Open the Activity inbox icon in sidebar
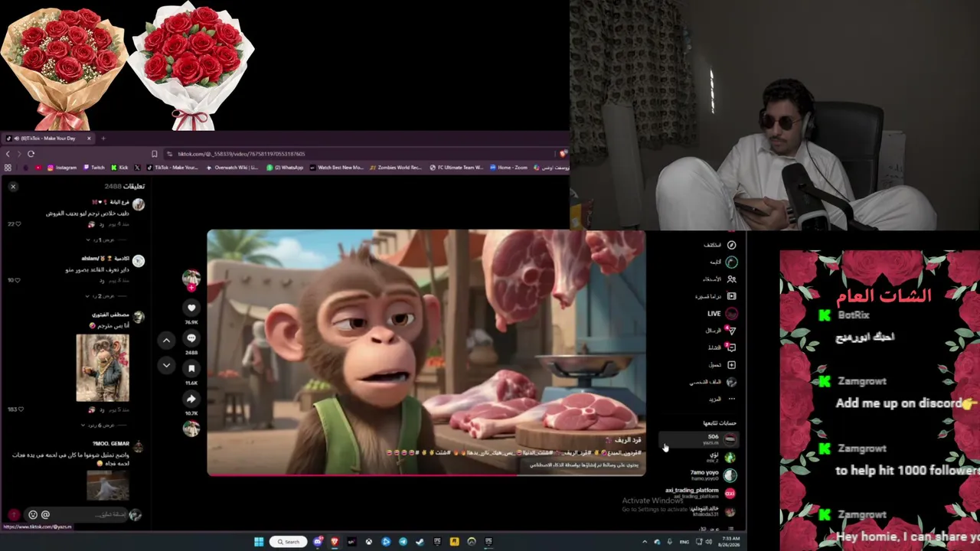 [x=731, y=347]
